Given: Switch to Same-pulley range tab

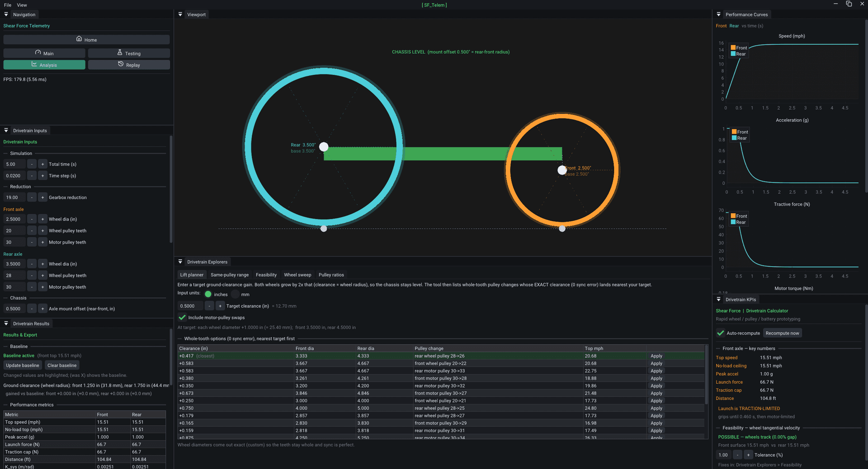Looking at the screenshot, I should click(230, 275).
